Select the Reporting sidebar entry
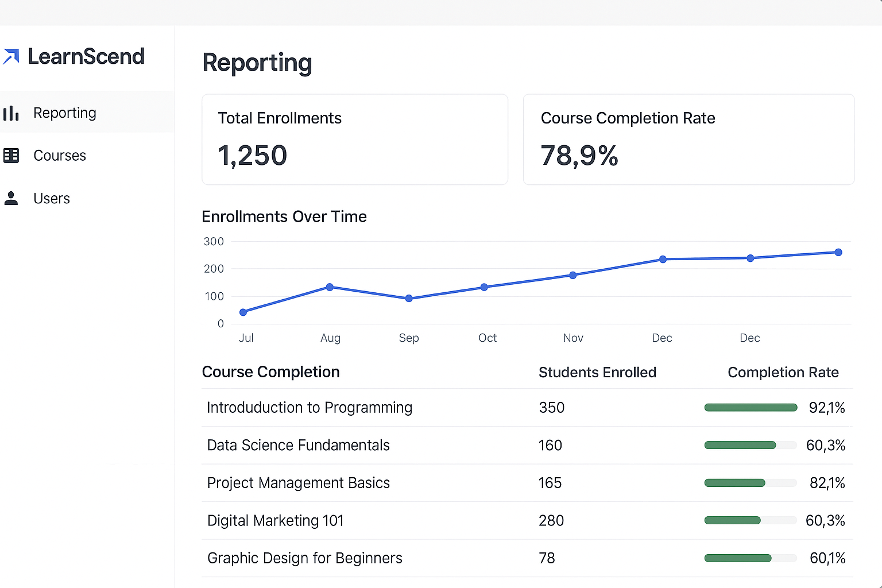 tap(64, 113)
